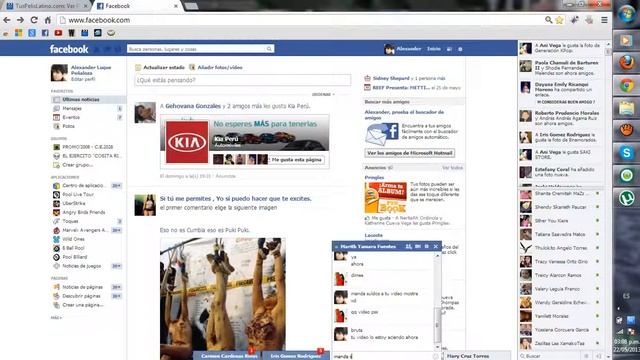640x360 pixels.
Task: Expand the ORDENAR dropdown above the feed
Action: pyautogui.click(x=323, y=94)
